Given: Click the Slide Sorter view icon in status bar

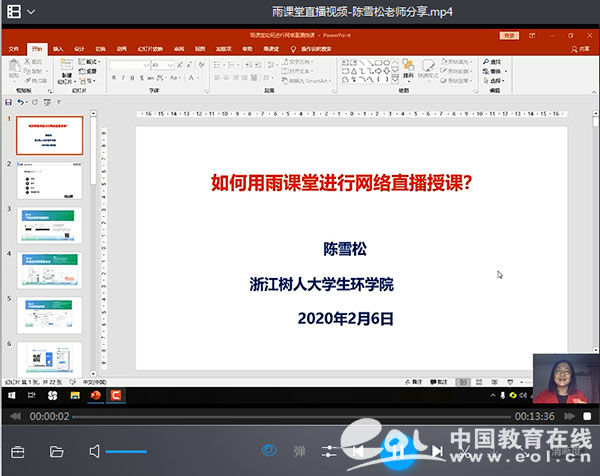Looking at the screenshot, I should tap(479, 382).
